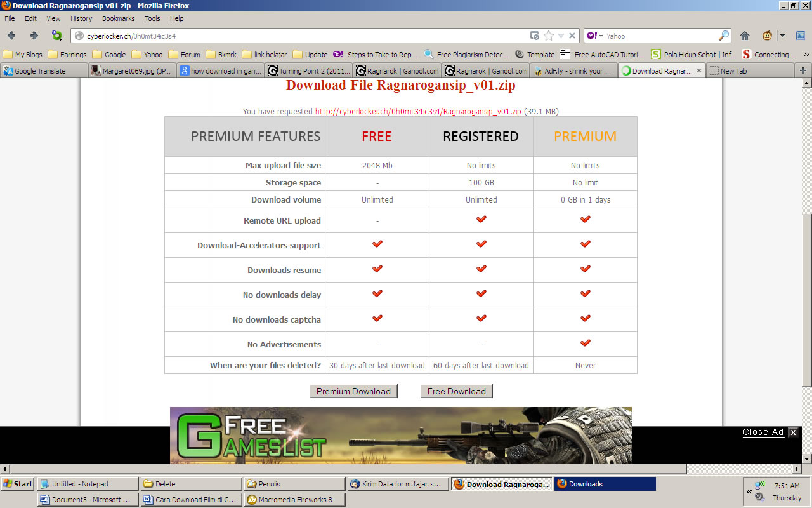Open Google bookmark folder
This screenshot has width=812, height=508.
[x=109, y=55]
